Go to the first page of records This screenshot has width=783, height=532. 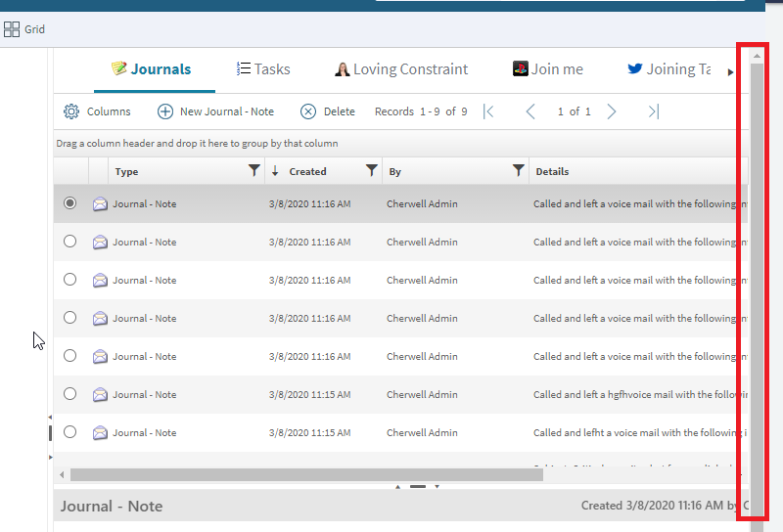[489, 111]
